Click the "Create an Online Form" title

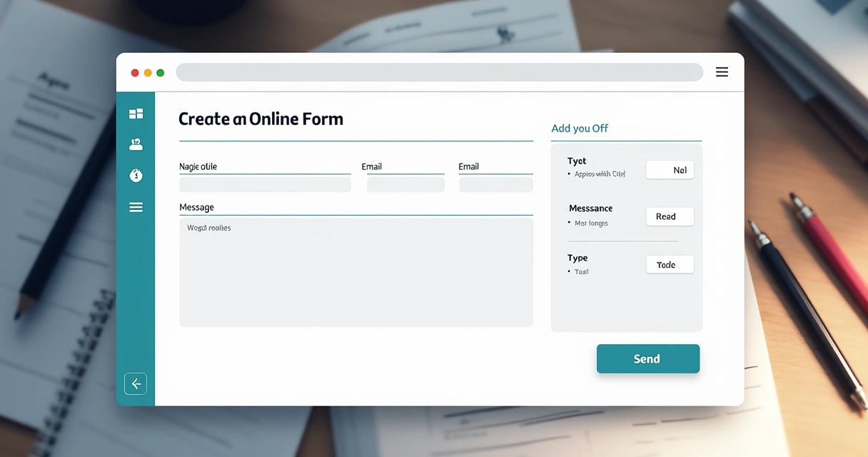[x=261, y=119]
